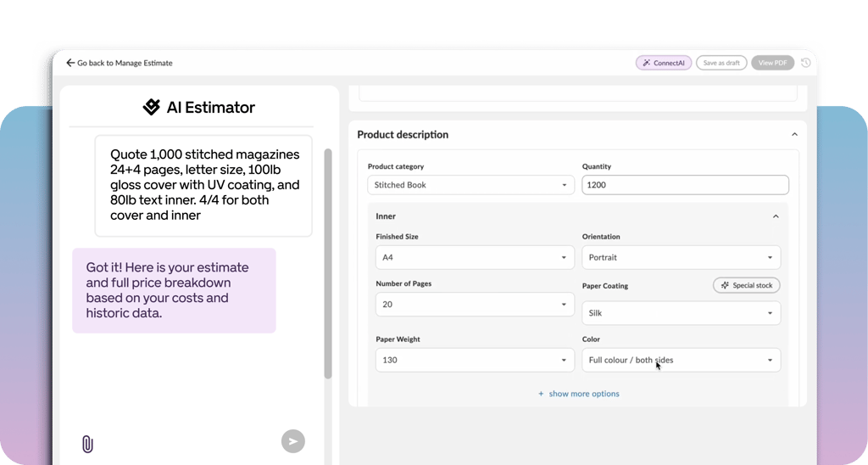Click the sparkle icon in ConnectAI button
Image resolution: width=868 pixels, height=465 pixels.
click(646, 63)
